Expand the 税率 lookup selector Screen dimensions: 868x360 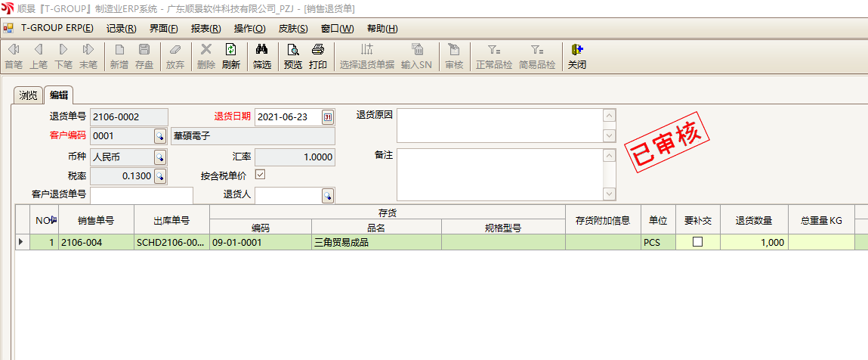tap(160, 176)
